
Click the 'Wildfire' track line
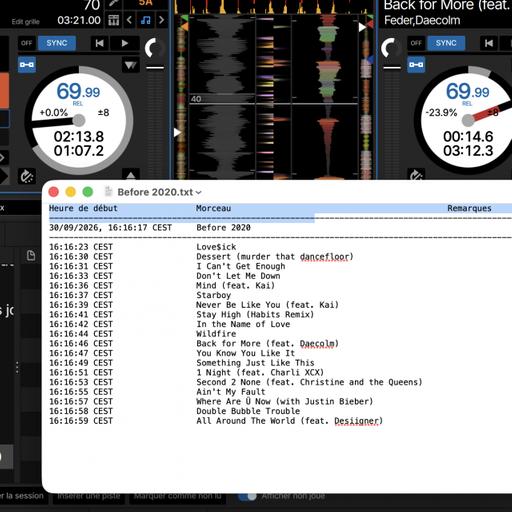216,334
